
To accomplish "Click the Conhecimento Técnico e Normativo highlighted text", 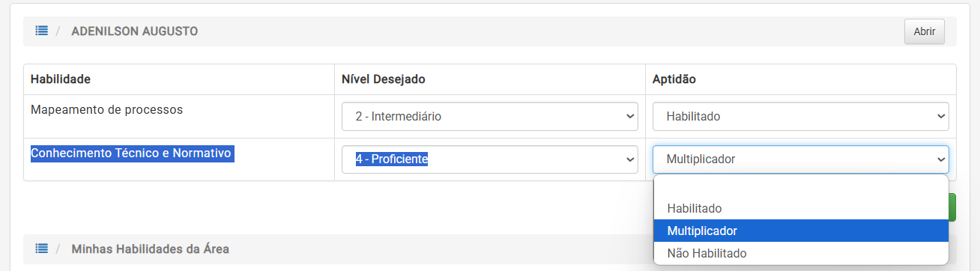I will click(x=132, y=153).
